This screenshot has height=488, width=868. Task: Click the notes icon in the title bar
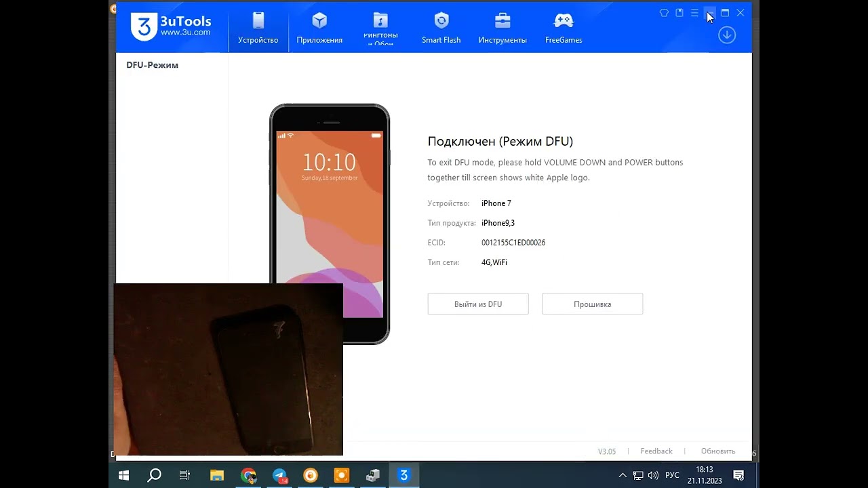click(679, 12)
